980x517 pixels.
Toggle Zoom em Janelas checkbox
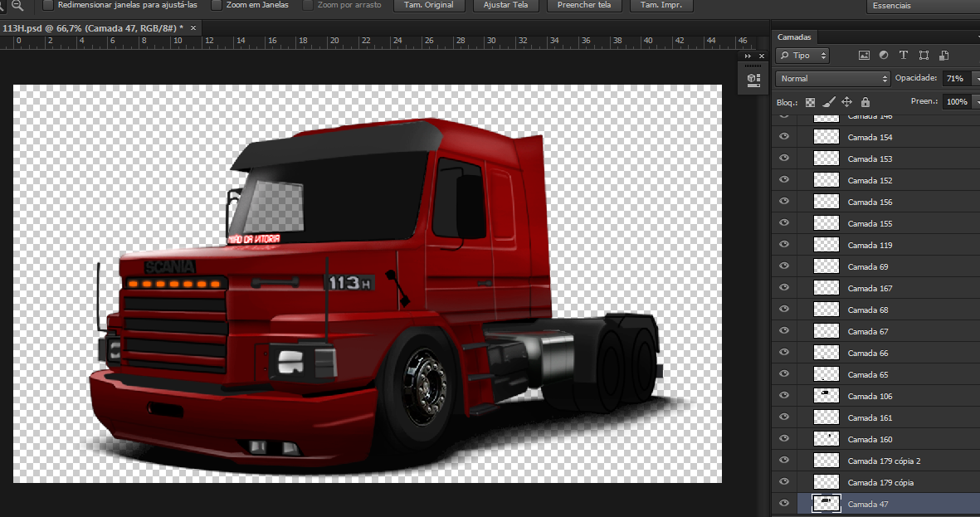pos(217,5)
